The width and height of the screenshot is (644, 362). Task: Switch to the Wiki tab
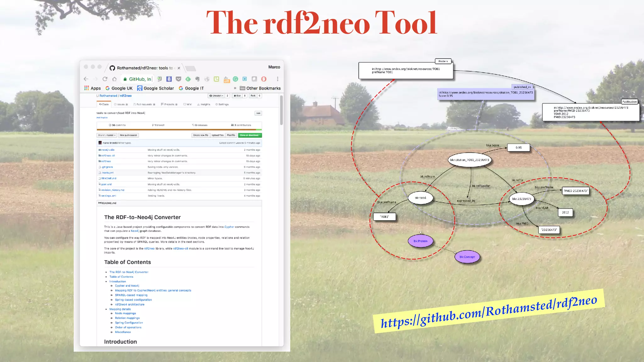tap(187, 104)
